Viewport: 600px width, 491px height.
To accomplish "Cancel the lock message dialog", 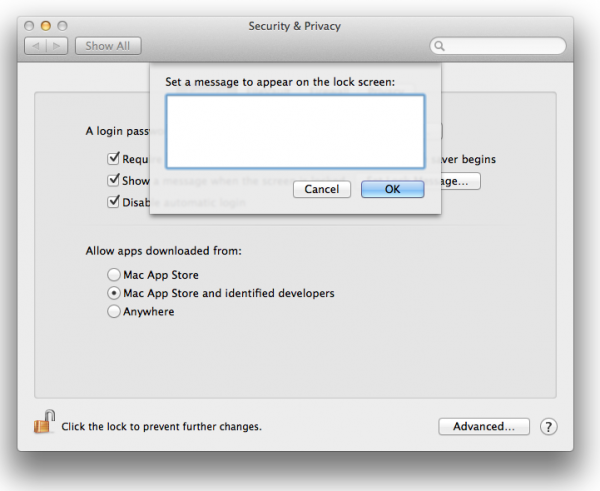I will coord(322,189).
